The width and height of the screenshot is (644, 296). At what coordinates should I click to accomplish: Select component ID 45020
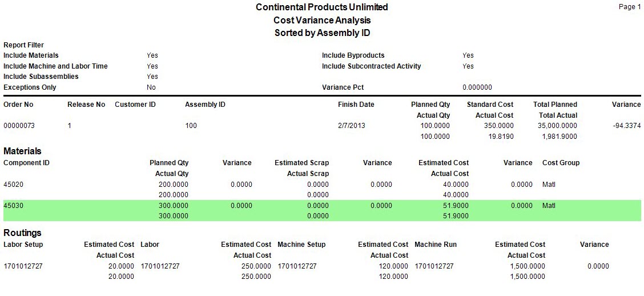14,185
